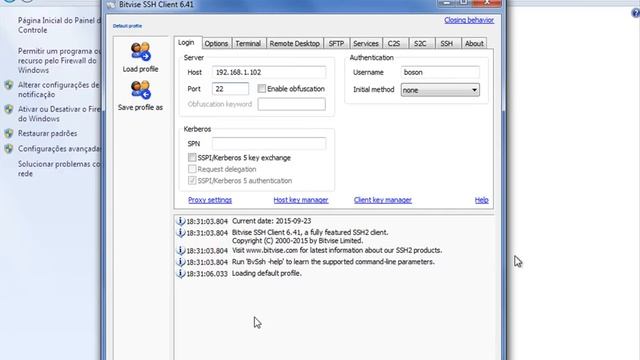Click the Kerberos SPN input field

point(269,144)
